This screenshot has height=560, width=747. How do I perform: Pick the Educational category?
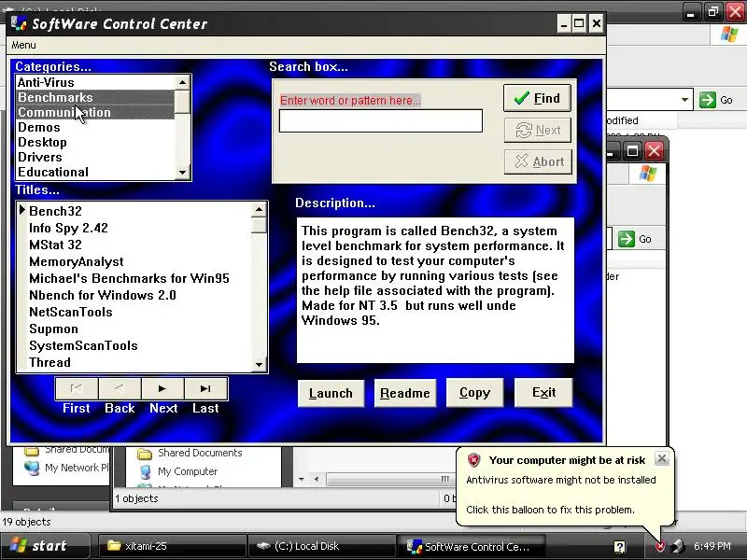pyautogui.click(x=95, y=172)
